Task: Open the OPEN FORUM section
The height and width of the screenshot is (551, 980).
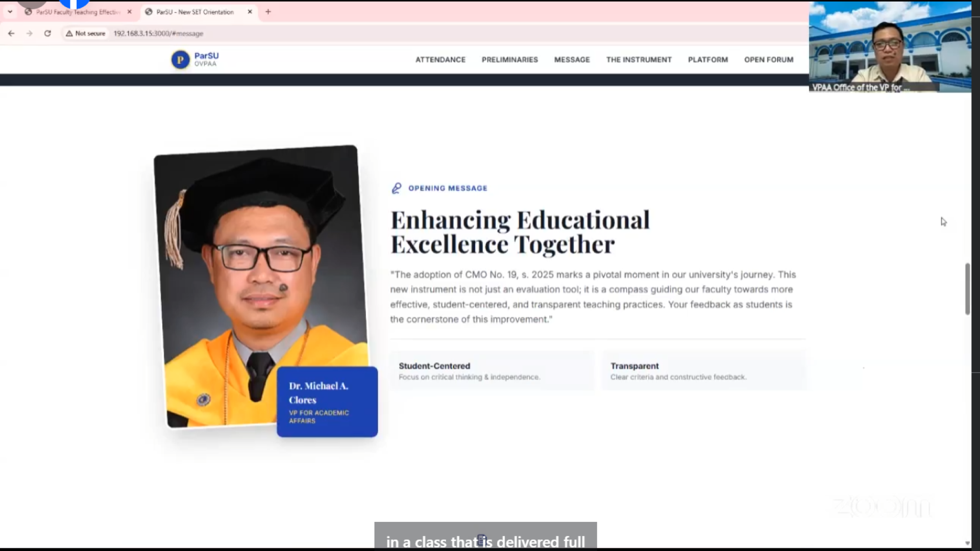Action: pyautogui.click(x=769, y=60)
